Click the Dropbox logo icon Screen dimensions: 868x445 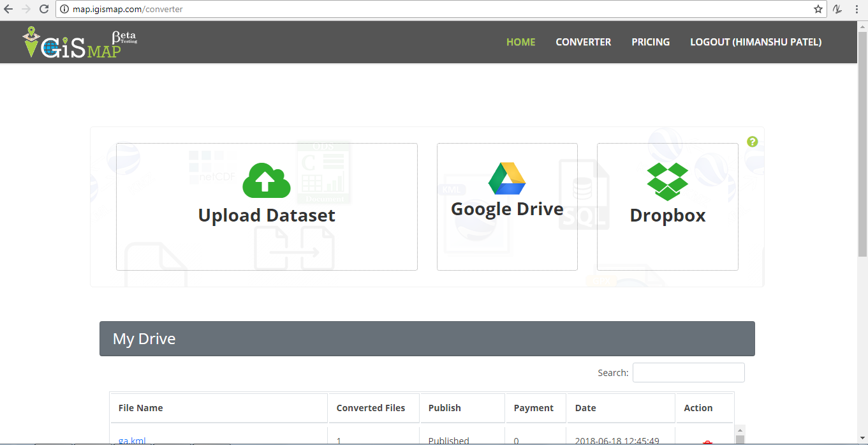(667, 181)
